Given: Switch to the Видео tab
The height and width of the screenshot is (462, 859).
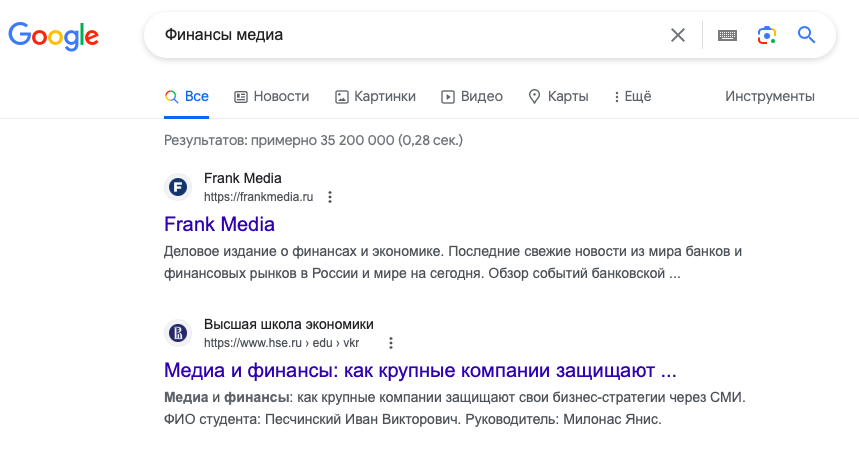Looking at the screenshot, I should [472, 96].
